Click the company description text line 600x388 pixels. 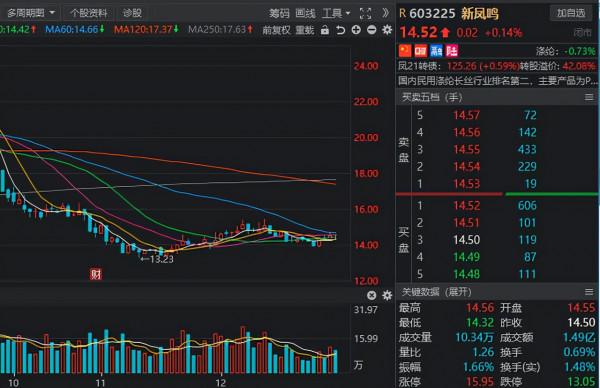click(497, 81)
